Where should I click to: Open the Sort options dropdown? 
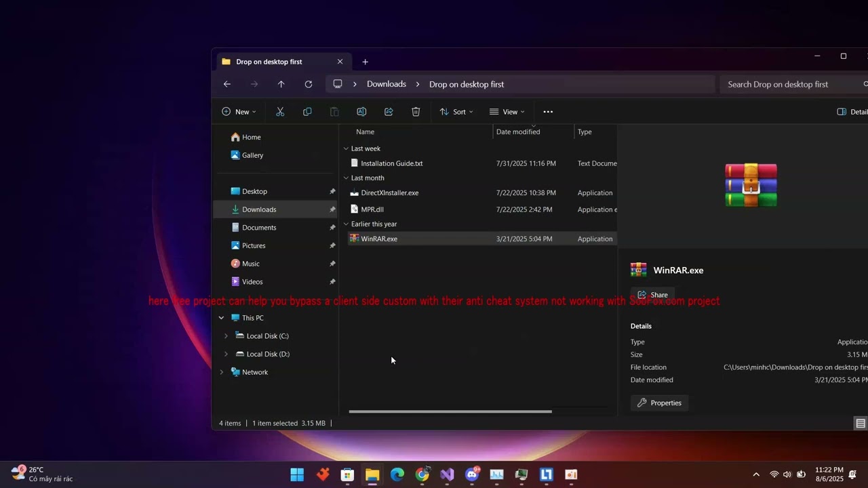pos(456,112)
